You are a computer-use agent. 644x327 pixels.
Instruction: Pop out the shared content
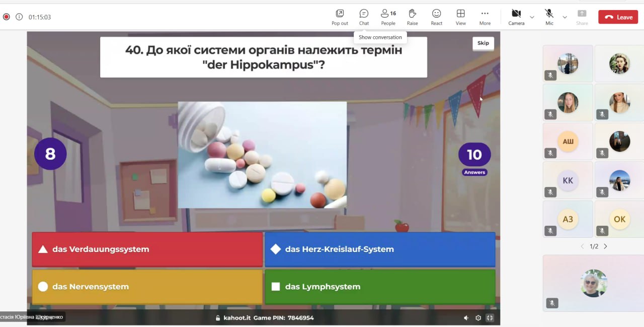[340, 17]
